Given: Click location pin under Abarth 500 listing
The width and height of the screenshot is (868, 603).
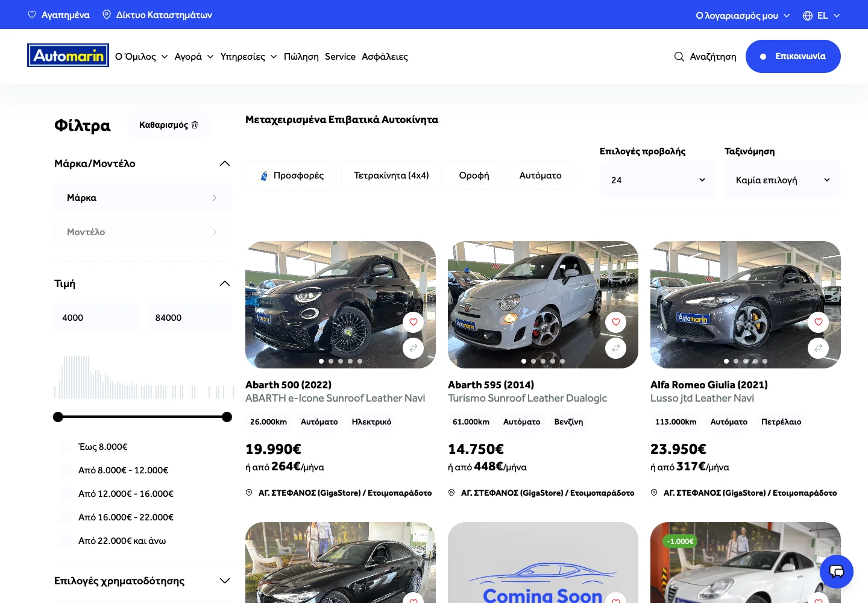Looking at the screenshot, I should click(x=249, y=493).
